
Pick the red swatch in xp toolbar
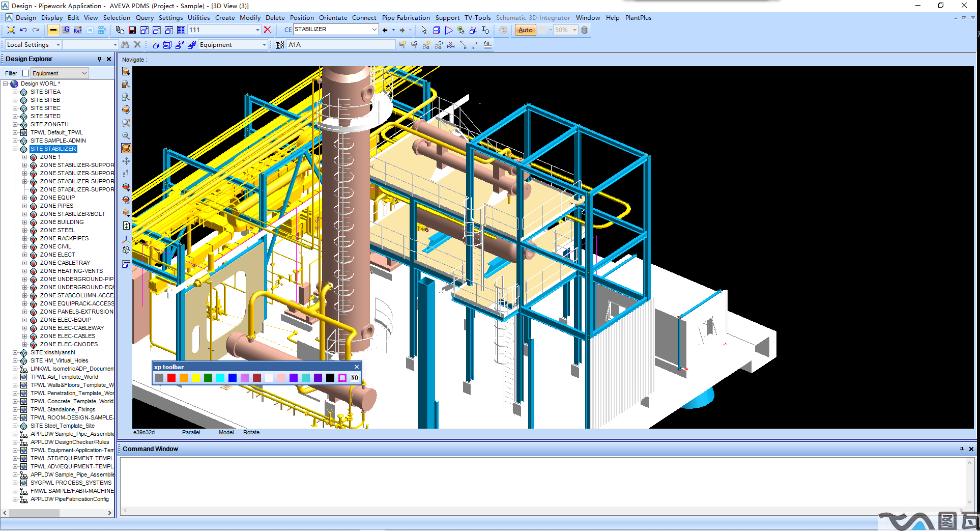point(171,378)
